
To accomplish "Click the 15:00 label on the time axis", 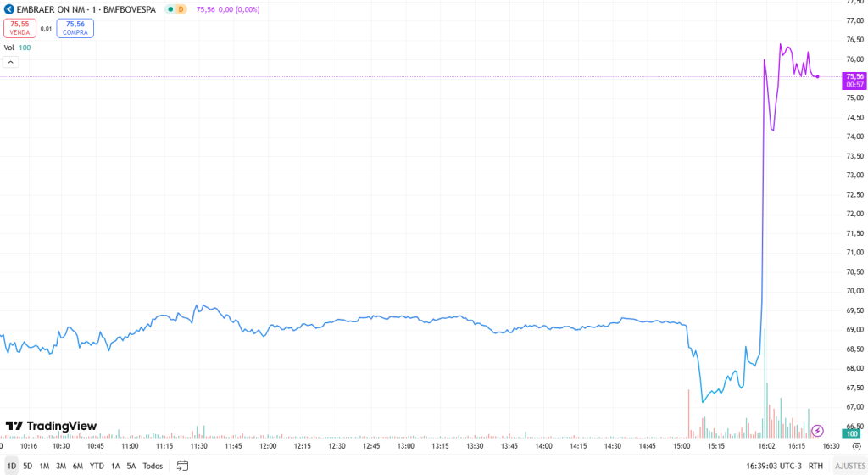I will click(682, 446).
